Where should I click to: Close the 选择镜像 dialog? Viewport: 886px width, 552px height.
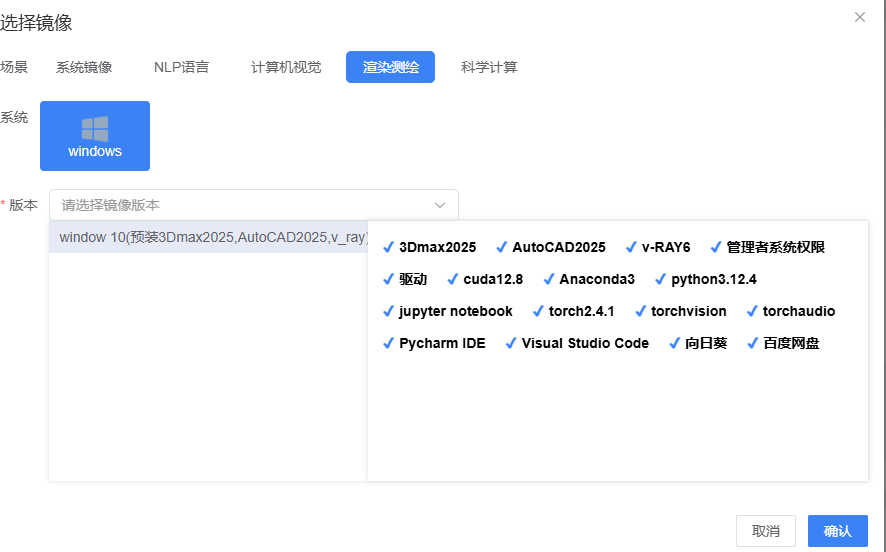(x=860, y=17)
